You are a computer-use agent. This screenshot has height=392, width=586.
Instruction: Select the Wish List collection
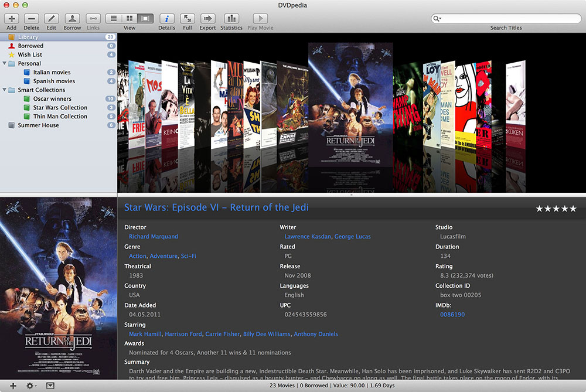30,54
